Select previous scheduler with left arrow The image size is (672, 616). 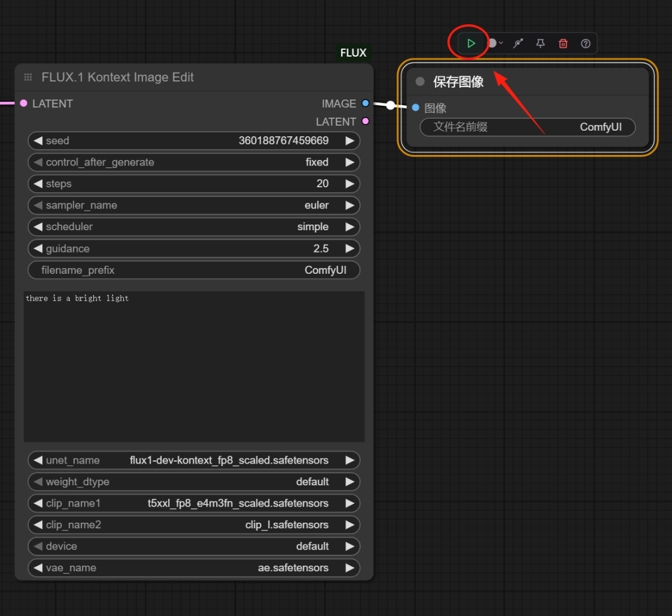click(x=38, y=226)
